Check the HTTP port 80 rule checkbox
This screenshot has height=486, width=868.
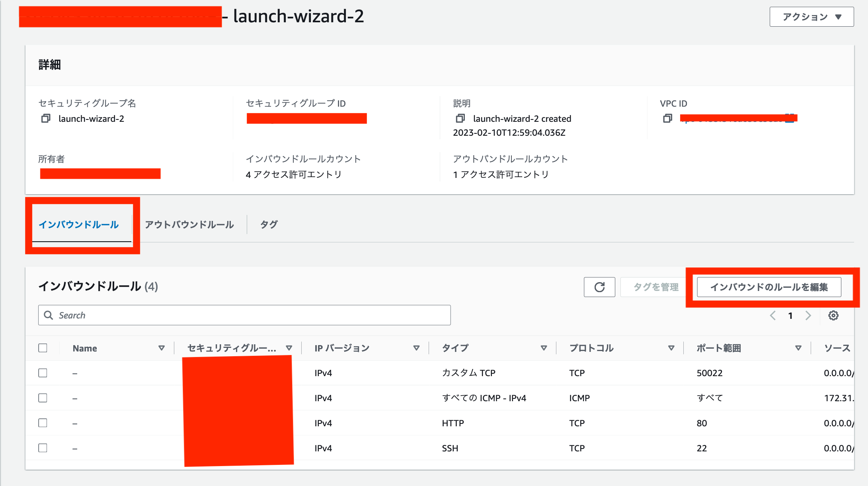[43, 423]
